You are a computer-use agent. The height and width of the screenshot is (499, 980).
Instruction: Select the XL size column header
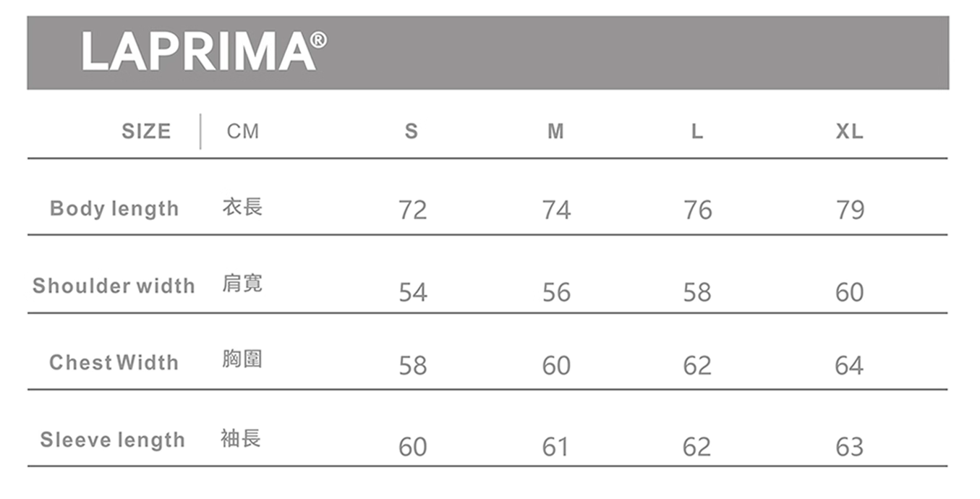pos(849,132)
